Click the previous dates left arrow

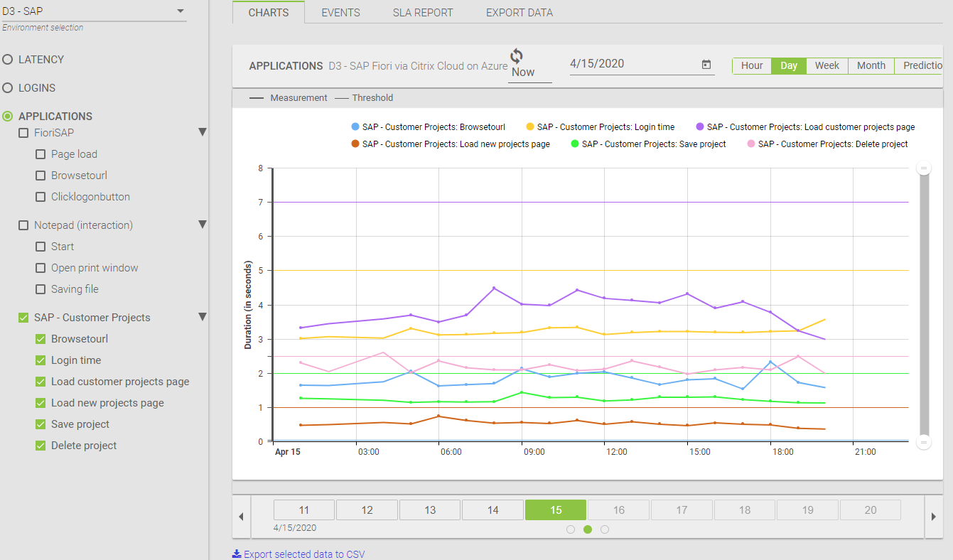point(241,517)
